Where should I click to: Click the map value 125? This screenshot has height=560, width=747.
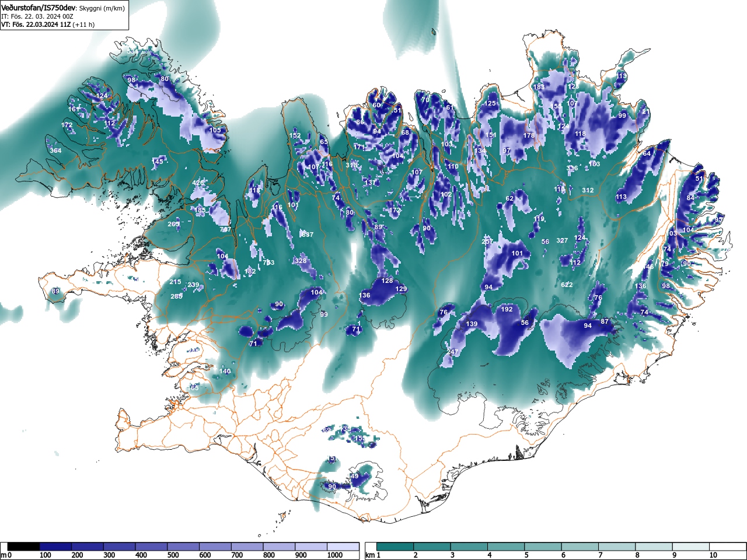tap(490, 103)
